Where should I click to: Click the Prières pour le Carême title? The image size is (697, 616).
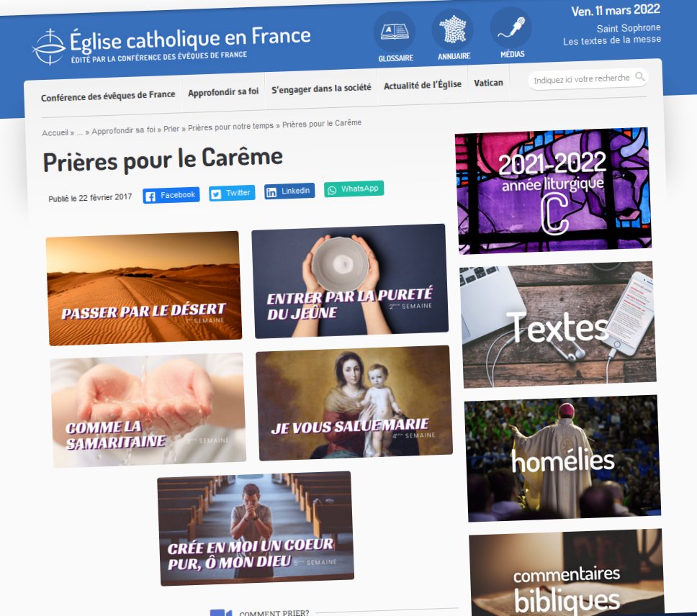[x=163, y=160]
